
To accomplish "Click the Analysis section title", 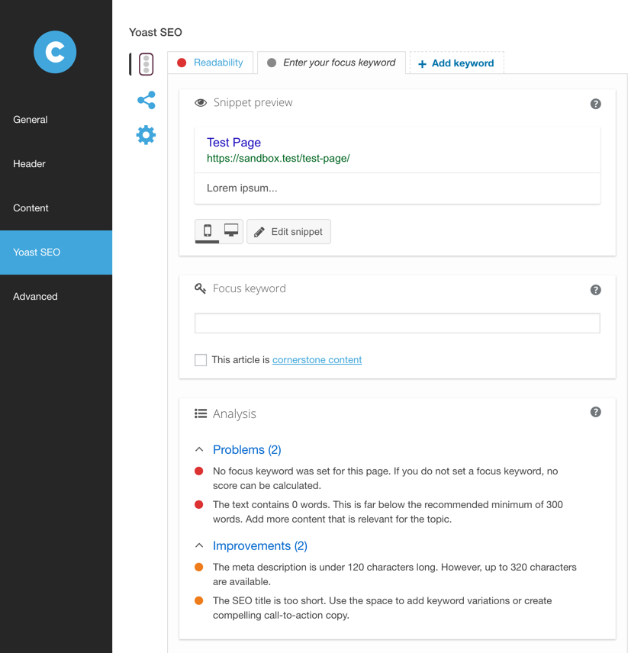I will coord(234,414).
